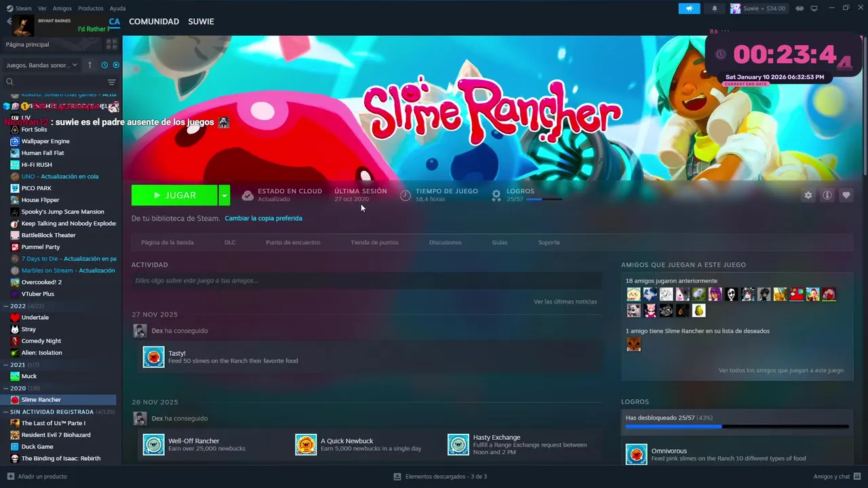Click the Stray cat icon in library

point(15,329)
